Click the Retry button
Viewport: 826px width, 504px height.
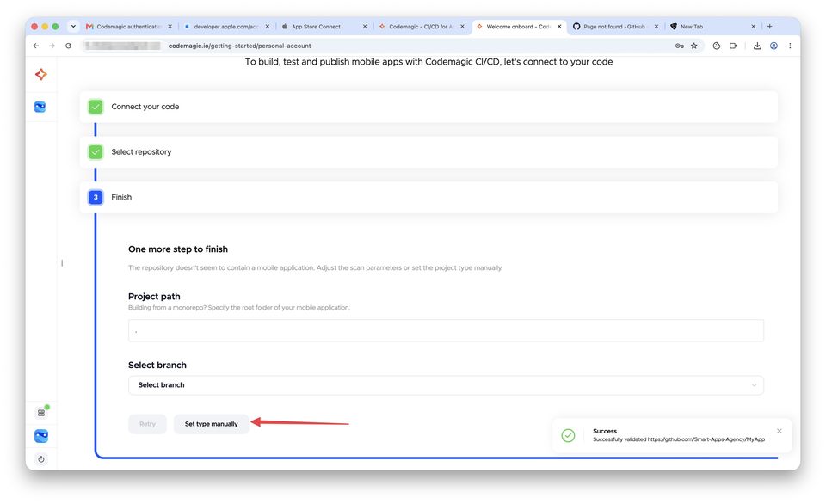click(147, 424)
